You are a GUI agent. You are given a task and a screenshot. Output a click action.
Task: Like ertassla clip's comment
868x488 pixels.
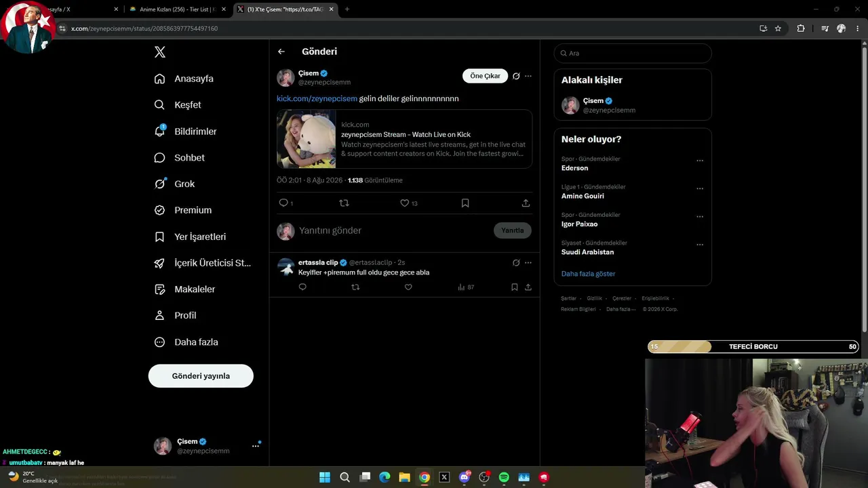point(408,287)
